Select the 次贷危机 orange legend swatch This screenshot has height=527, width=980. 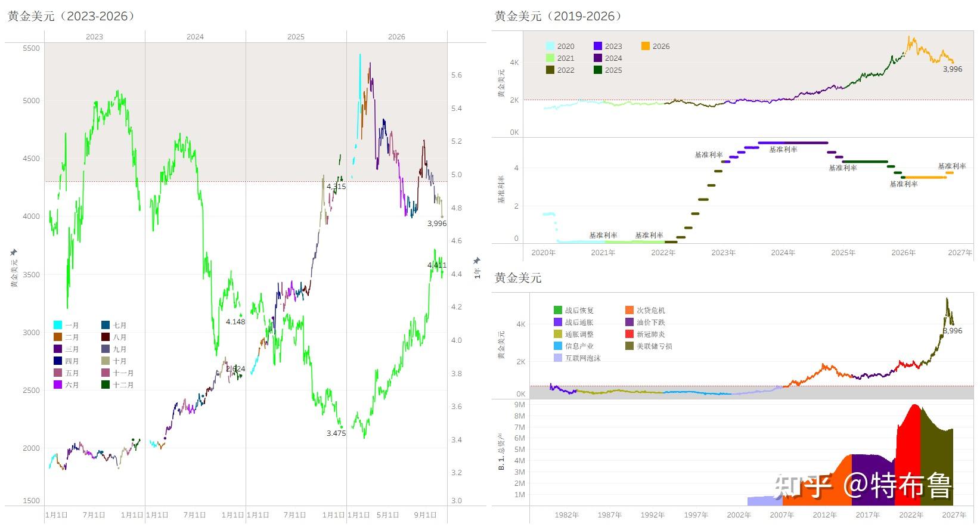[x=629, y=311]
